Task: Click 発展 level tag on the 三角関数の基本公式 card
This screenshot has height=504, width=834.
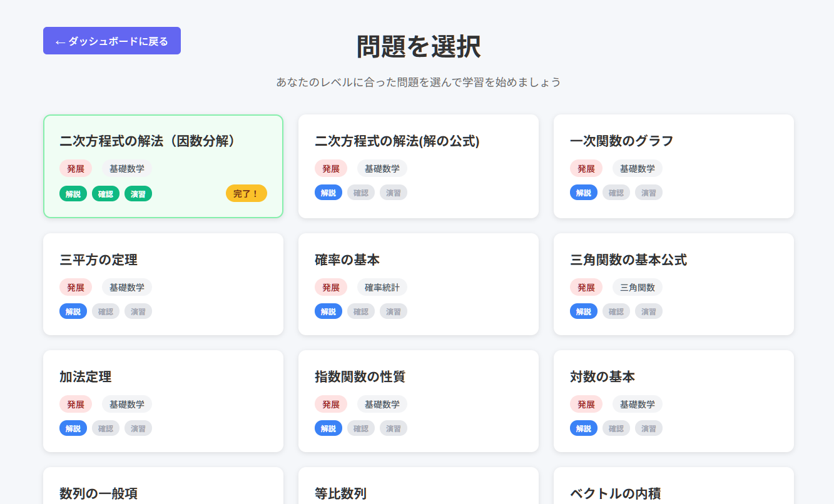Action: pyautogui.click(x=586, y=288)
